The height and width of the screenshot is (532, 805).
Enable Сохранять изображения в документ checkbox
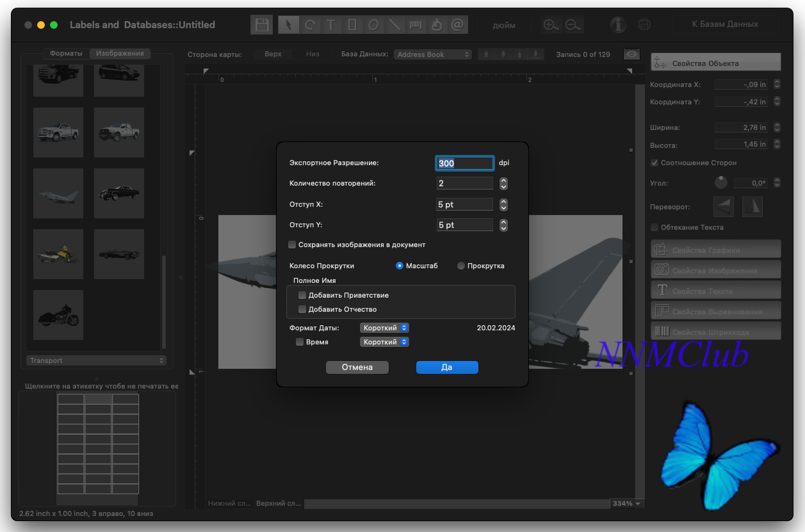pos(292,245)
